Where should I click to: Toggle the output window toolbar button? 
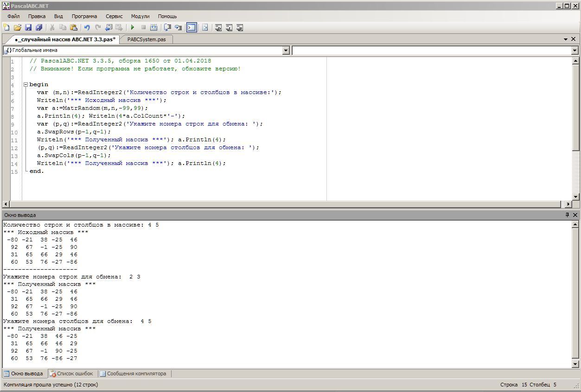point(192,28)
